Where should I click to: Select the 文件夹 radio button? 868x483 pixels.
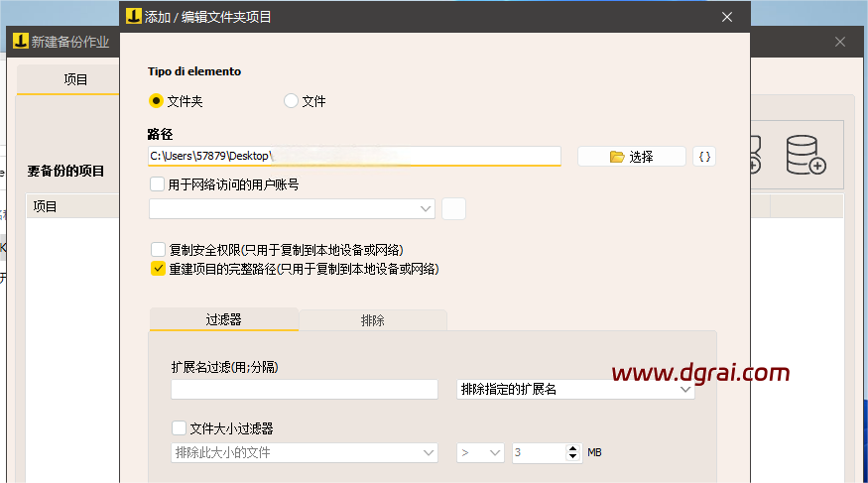156,101
